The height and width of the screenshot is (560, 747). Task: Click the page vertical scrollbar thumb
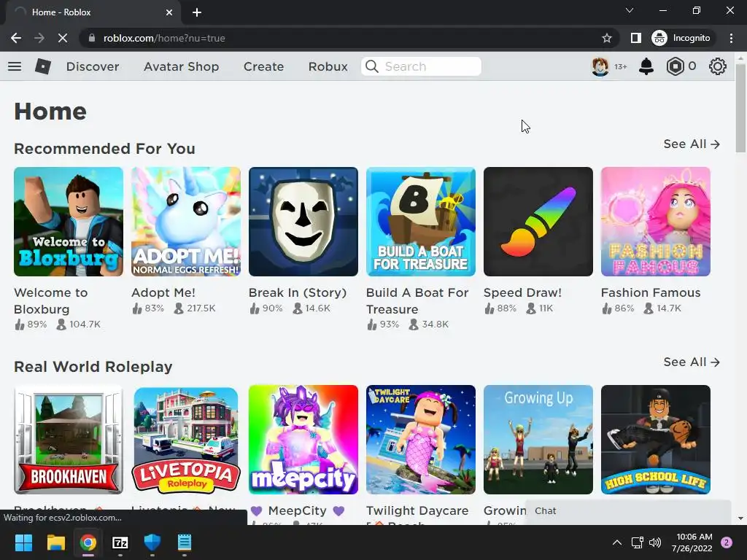tap(740, 107)
